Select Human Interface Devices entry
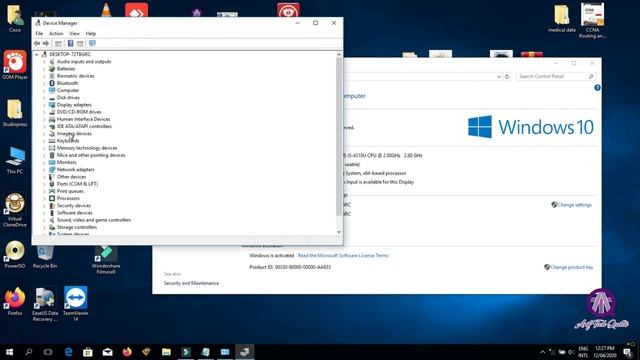The width and height of the screenshot is (640, 360). click(x=83, y=119)
